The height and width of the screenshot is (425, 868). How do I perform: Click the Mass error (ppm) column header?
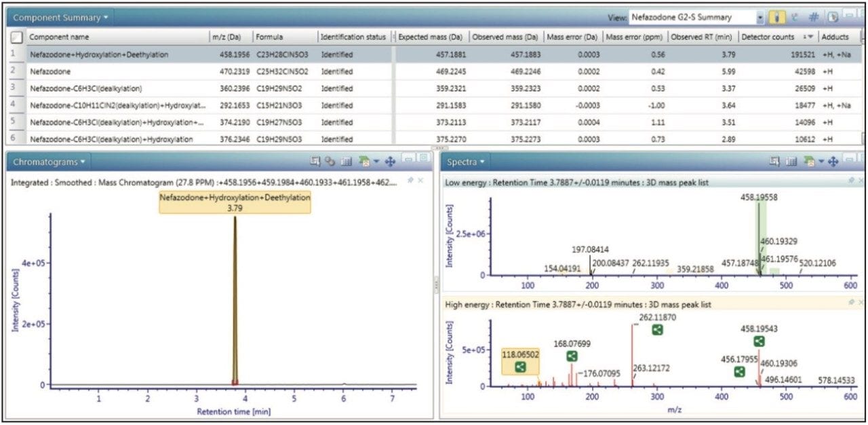point(635,37)
